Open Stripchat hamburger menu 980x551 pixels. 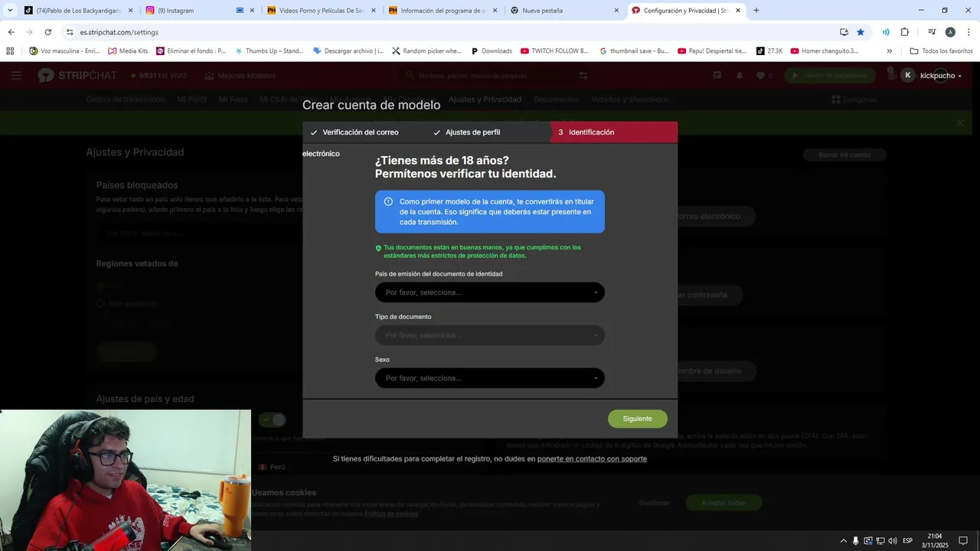click(x=17, y=76)
